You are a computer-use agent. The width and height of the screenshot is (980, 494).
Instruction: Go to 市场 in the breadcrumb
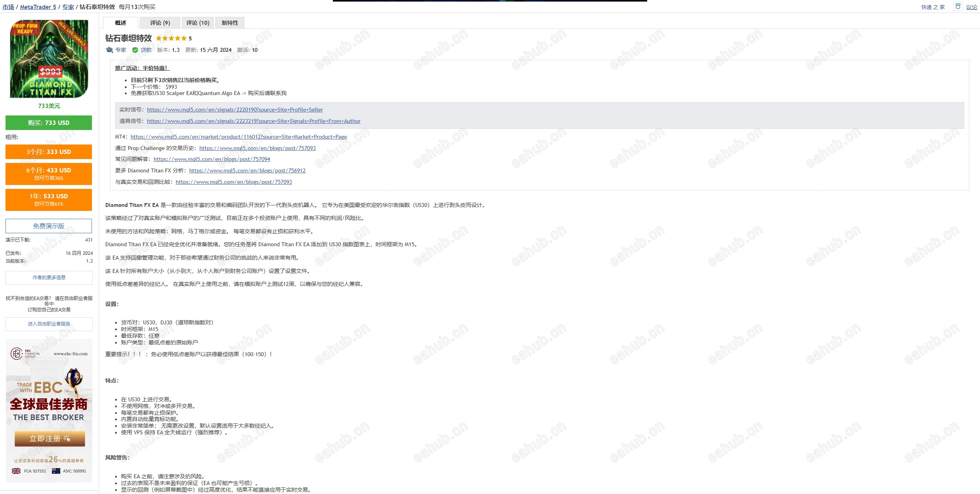pos(8,7)
